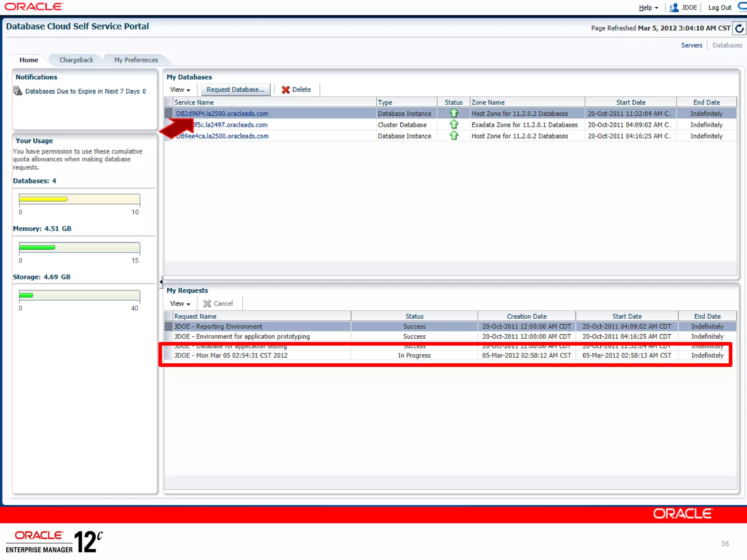Viewport: 747px width, 560px height.
Task: Open View dropdown in My Databases
Action: (180, 90)
